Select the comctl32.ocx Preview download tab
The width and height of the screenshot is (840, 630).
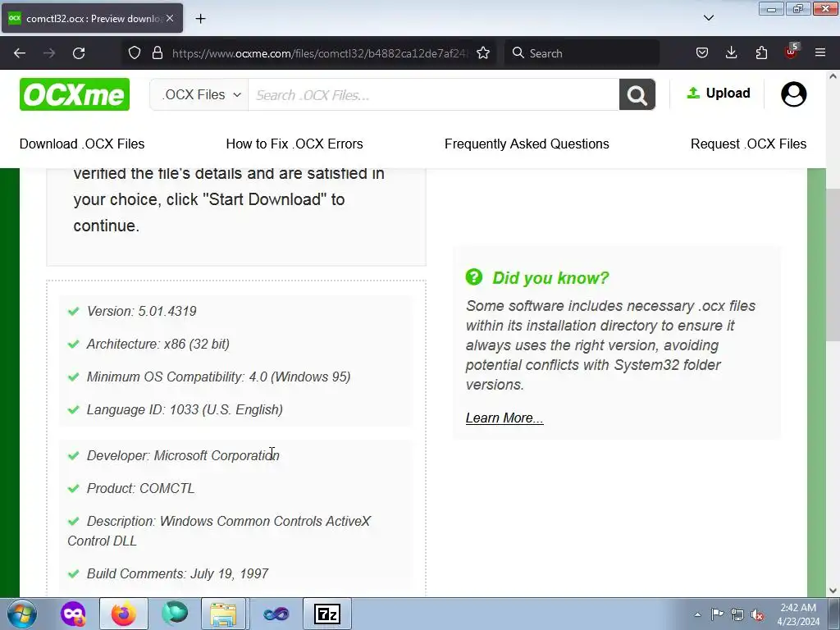[92, 18]
